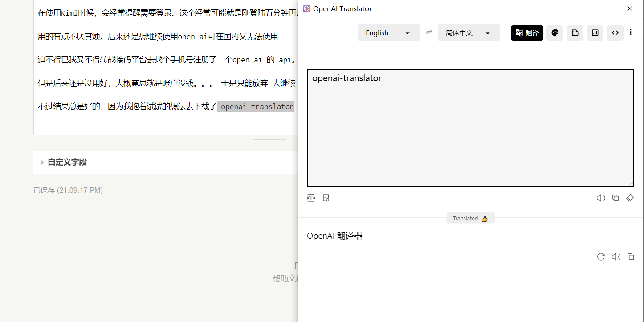This screenshot has height=322, width=644.
Task: Click the Translated thumbs-up badge
Action: click(470, 218)
